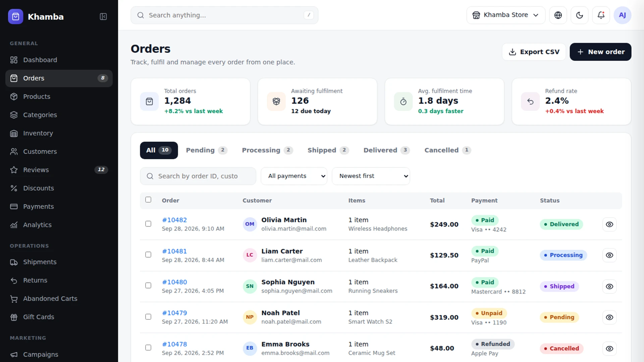Switch to the Processing tab
644x362 pixels.
[267, 150]
